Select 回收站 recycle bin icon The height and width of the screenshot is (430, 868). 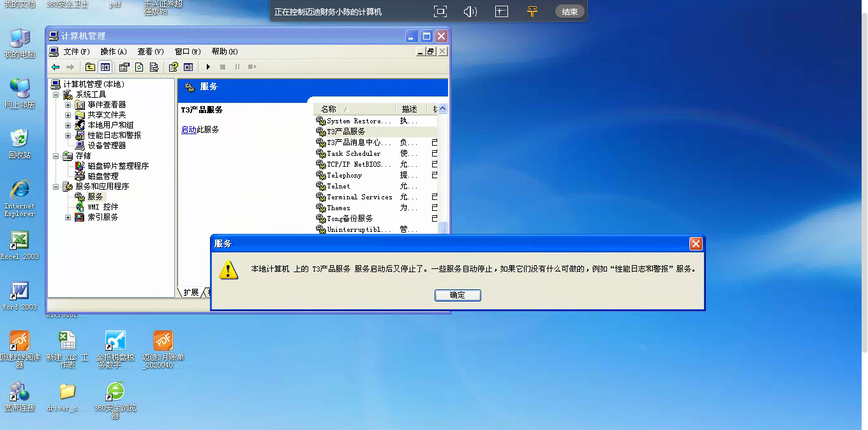(20, 144)
